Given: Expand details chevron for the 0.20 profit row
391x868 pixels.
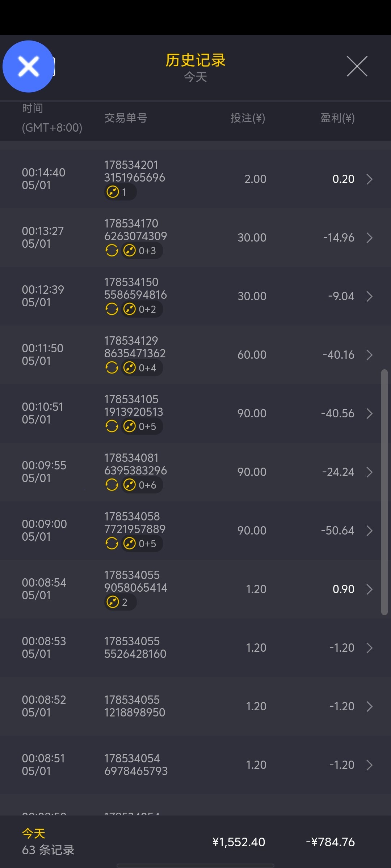Looking at the screenshot, I should (x=369, y=179).
